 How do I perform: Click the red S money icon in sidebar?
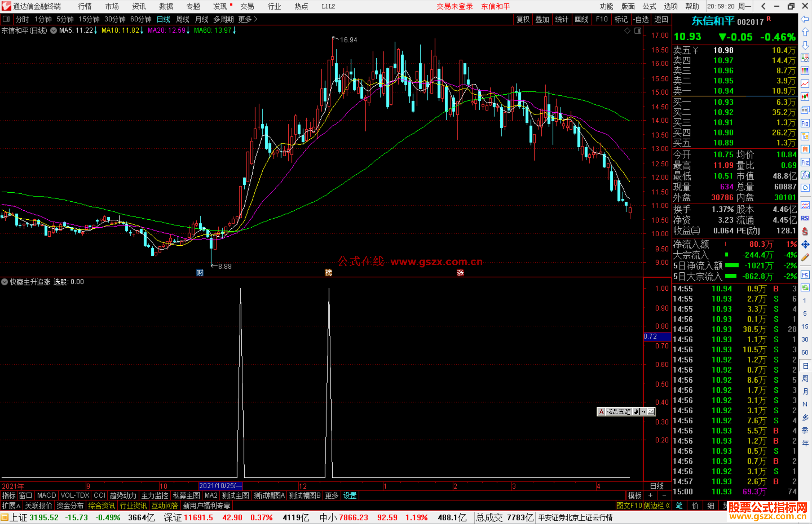(805, 231)
